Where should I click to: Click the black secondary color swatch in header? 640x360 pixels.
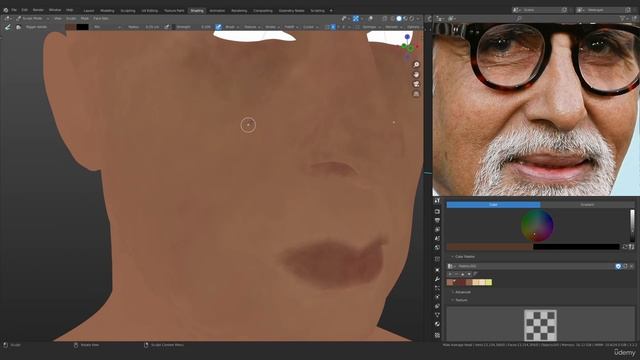pyautogui.click(x=82, y=27)
